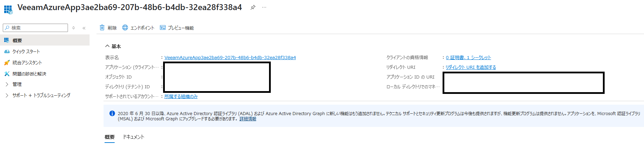644x153 pixels.
Task: Click the 概要 overview icon in sidebar
Action: [7, 40]
